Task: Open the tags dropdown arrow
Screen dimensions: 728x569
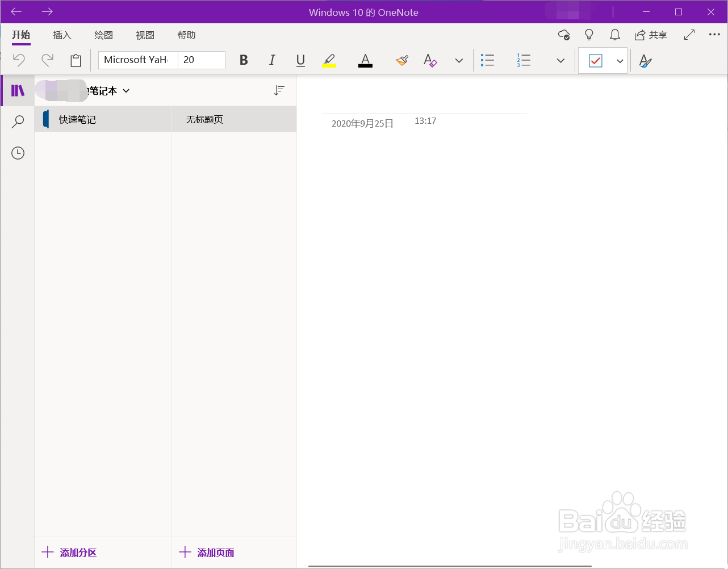Action: [620, 61]
